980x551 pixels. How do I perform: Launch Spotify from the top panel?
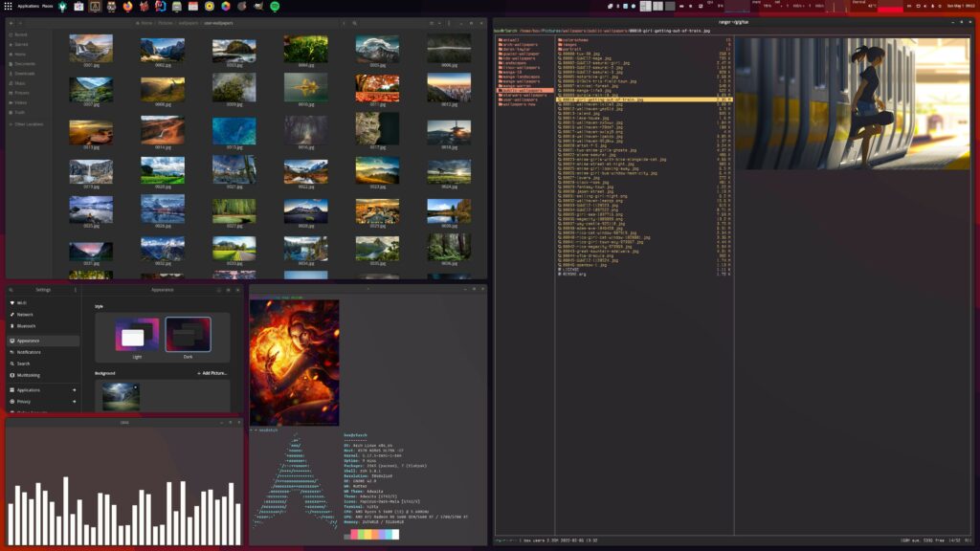tap(276, 6)
